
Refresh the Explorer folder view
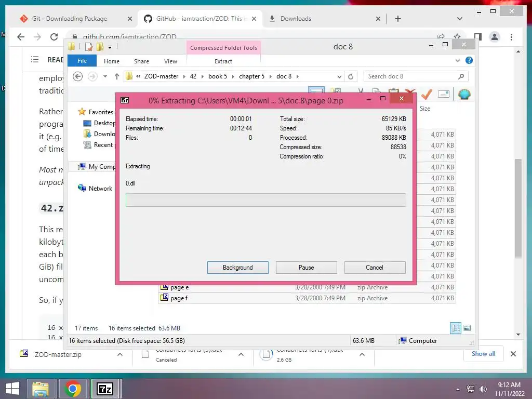(x=351, y=76)
